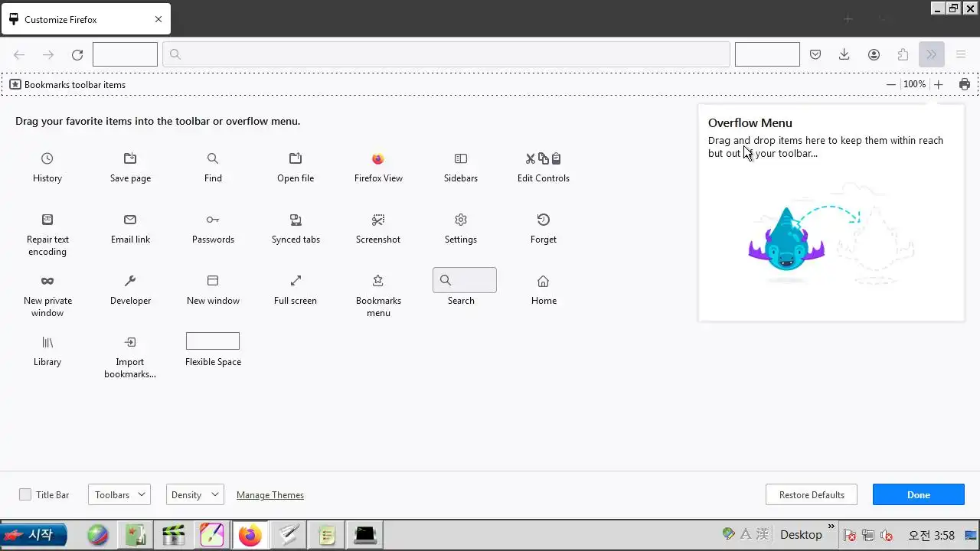Open the Density dropdown
The height and width of the screenshot is (551, 980).
click(x=194, y=495)
